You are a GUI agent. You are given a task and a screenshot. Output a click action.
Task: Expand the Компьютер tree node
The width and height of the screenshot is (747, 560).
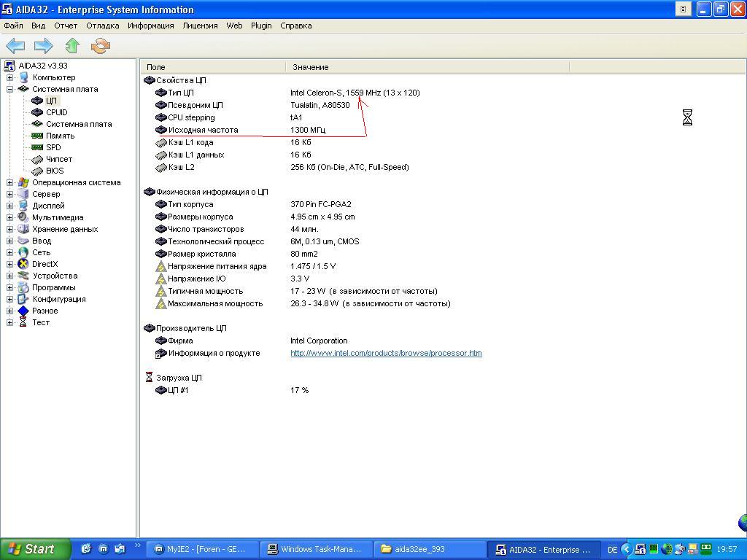(9, 77)
